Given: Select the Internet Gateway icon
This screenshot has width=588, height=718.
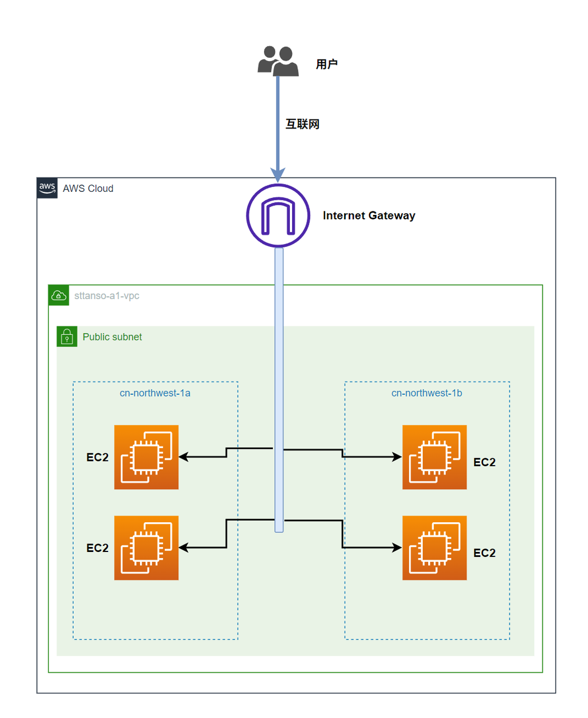Looking at the screenshot, I should [x=278, y=215].
